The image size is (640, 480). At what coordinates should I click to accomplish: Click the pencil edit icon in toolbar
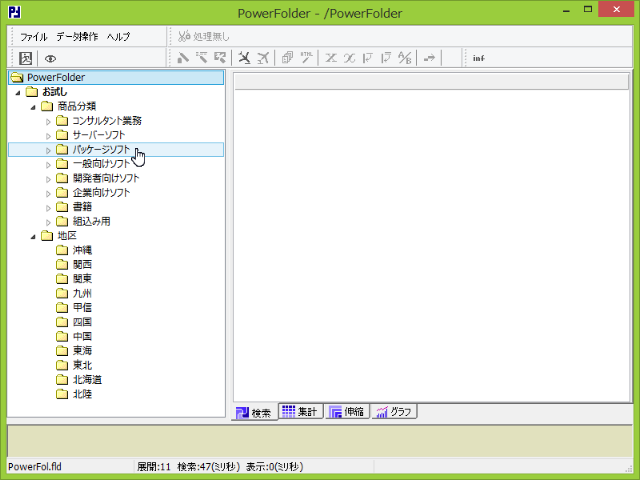click(182, 58)
